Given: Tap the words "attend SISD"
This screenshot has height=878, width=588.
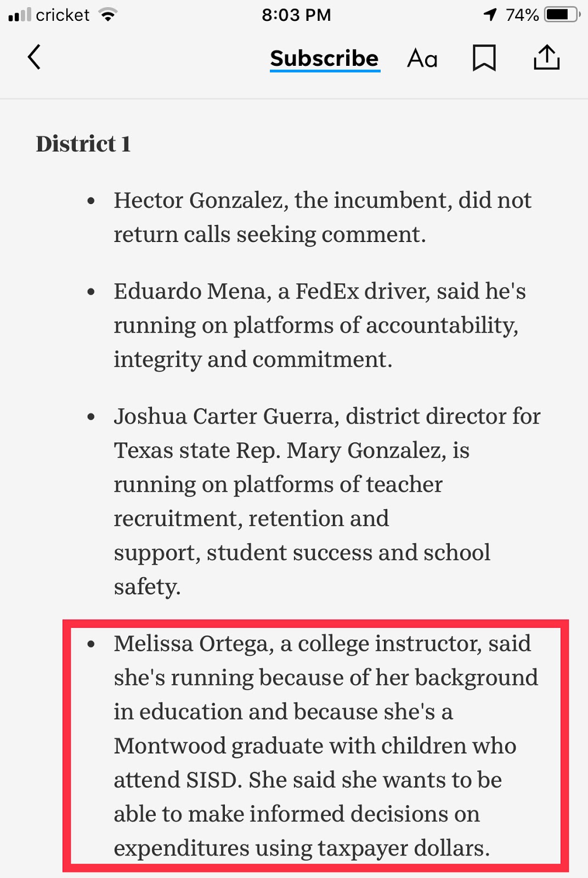Looking at the screenshot, I should tap(177, 780).
